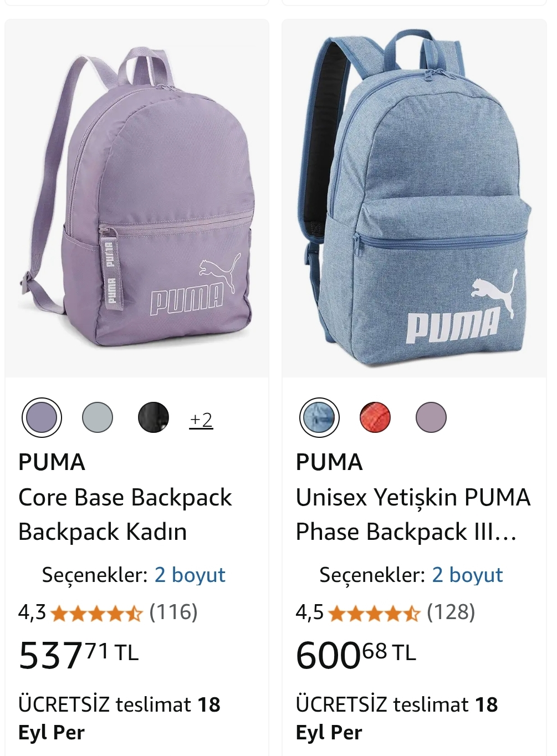
Task: Choose the light gray swatch for Core Base Backpack
Action: tap(98, 417)
